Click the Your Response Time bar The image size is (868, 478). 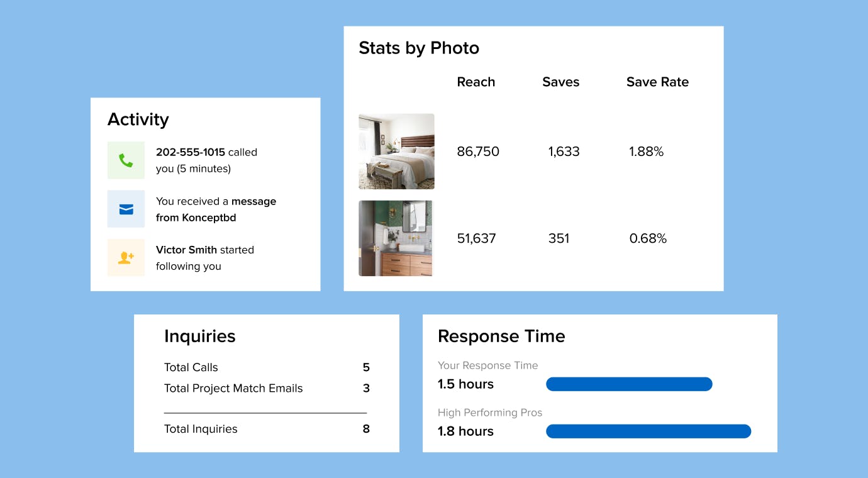click(629, 384)
